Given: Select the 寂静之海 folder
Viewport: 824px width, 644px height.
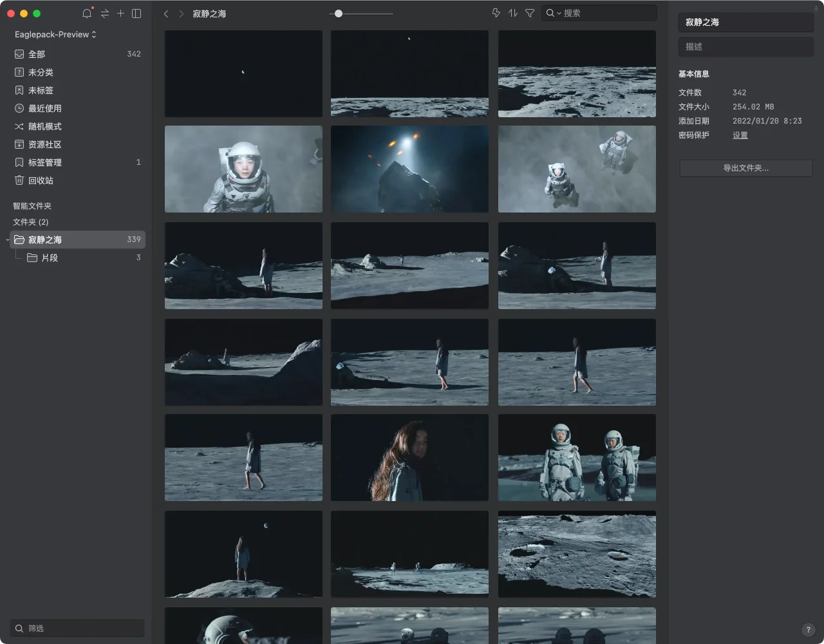Looking at the screenshot, I should 77,240.
